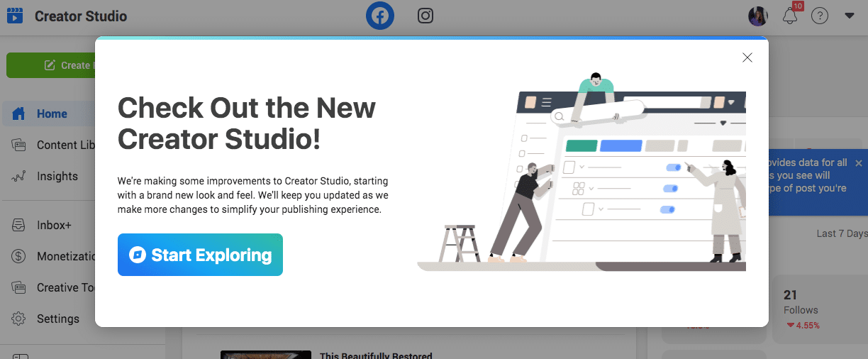
Task: Click the video post thumbnail below the dialog
Action: (266, 355)
